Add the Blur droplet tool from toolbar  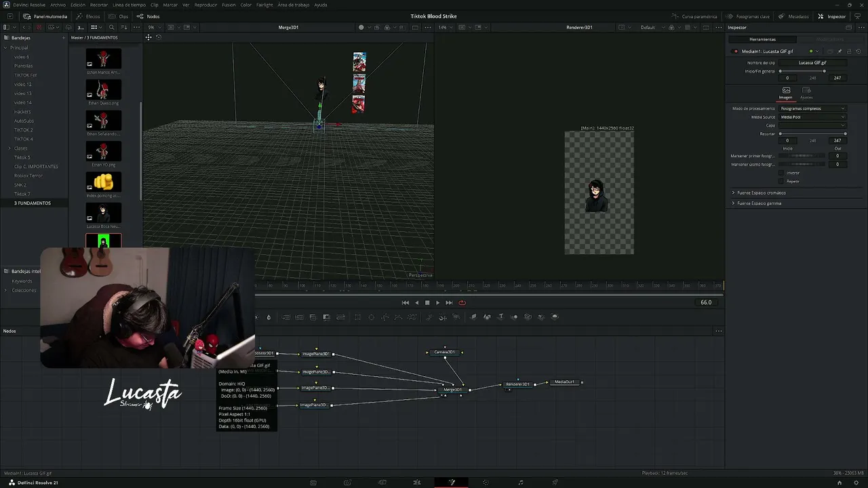(269, 317)
